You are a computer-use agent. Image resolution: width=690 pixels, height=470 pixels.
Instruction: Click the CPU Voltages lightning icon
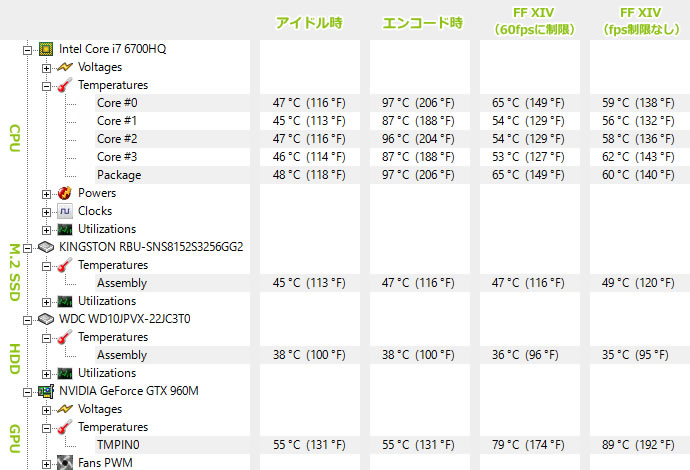[65, 67]
